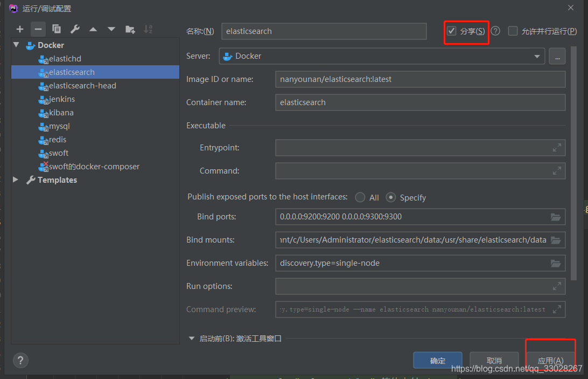
Task: Browse Bind ports folder icon
Action: 556,217
